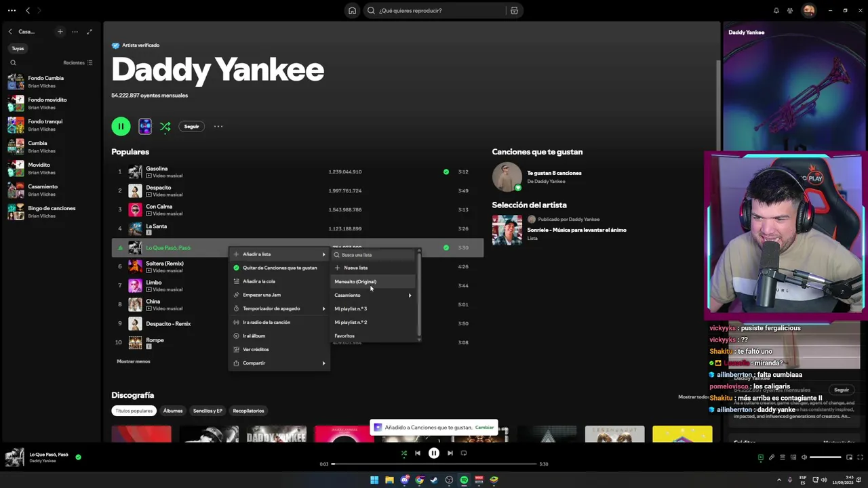Add the song to Meneaito (Original) playlist
This screenshot has height=488, width=868.
373,281
